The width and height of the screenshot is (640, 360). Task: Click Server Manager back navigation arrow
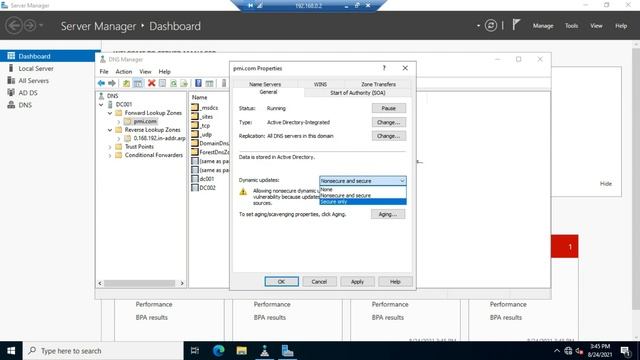tap(13, 26)
